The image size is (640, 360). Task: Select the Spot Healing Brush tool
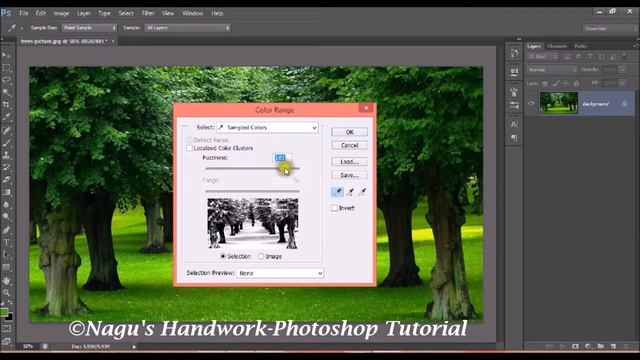pos(7,130)
